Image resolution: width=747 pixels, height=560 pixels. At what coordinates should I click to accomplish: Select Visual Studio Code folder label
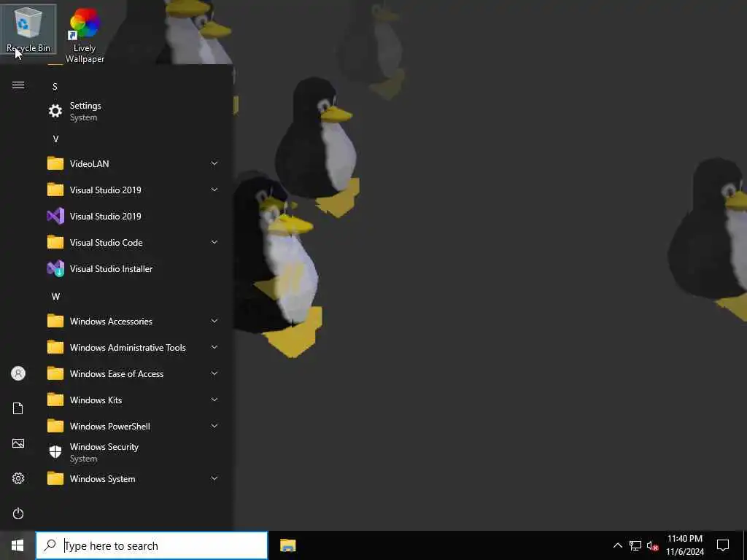[107, 242]
